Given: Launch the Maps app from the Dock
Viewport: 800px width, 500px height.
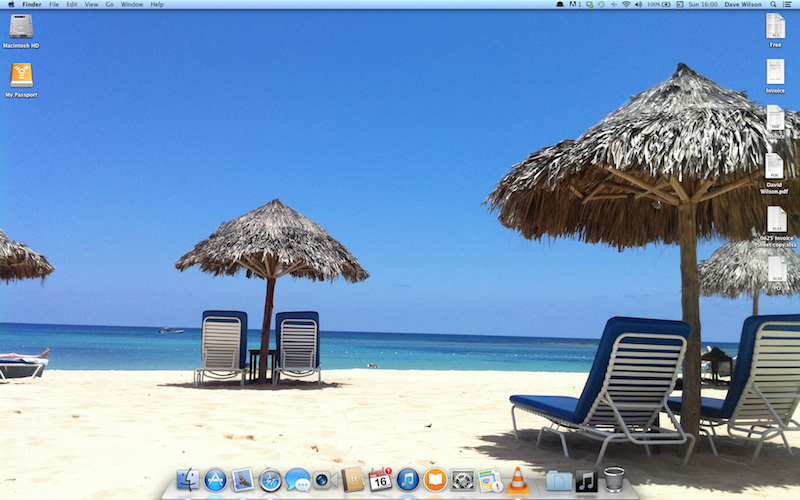Looking at the screenshot, I should [490, 480].
